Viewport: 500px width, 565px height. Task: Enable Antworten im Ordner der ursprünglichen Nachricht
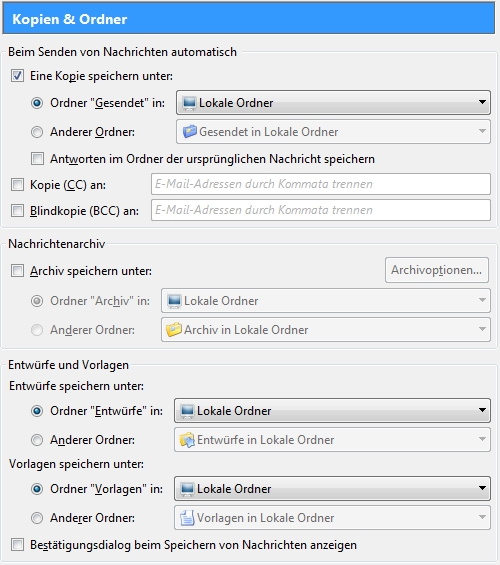37,159
